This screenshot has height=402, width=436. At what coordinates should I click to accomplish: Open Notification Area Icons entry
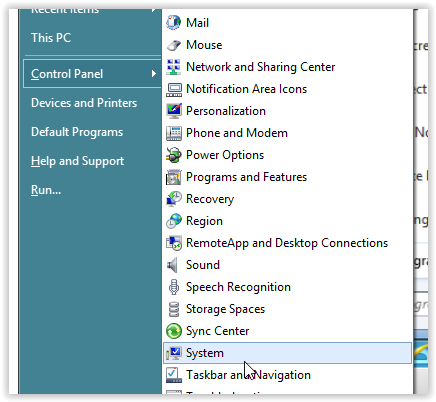point(288,89)
